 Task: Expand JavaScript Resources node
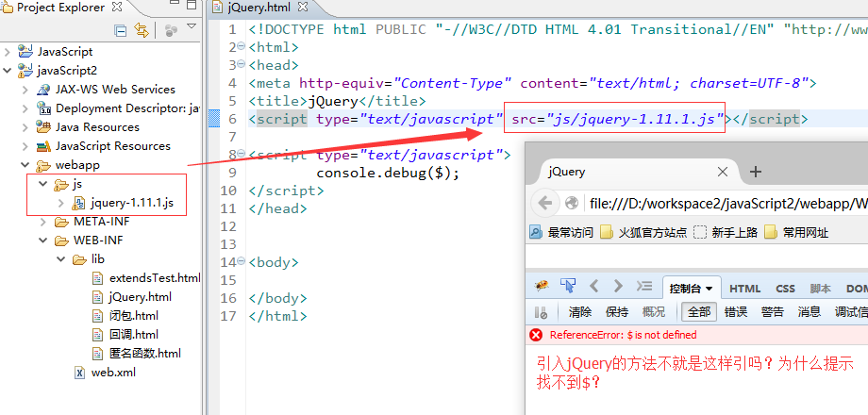[25, 146]
